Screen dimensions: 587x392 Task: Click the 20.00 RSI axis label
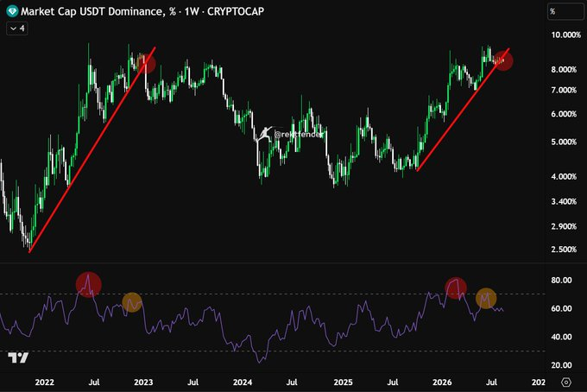pos(562,365)
